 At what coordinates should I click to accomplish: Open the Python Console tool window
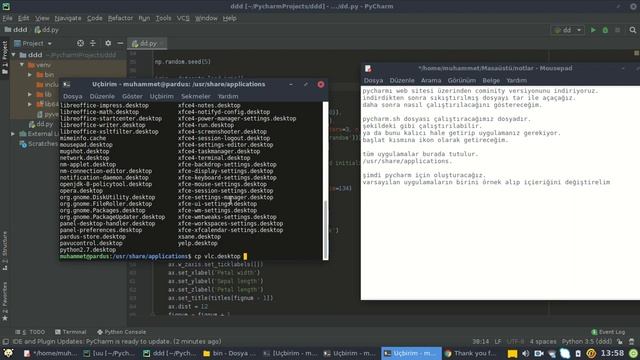point(121,332)
